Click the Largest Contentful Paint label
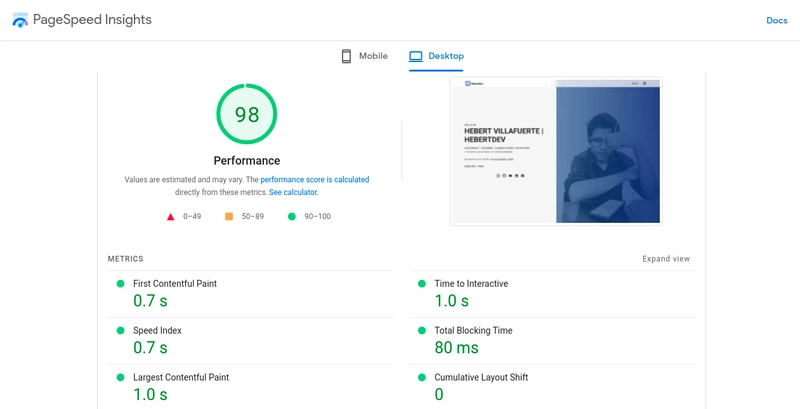This screenshot has width=800, height=409. 181,377
